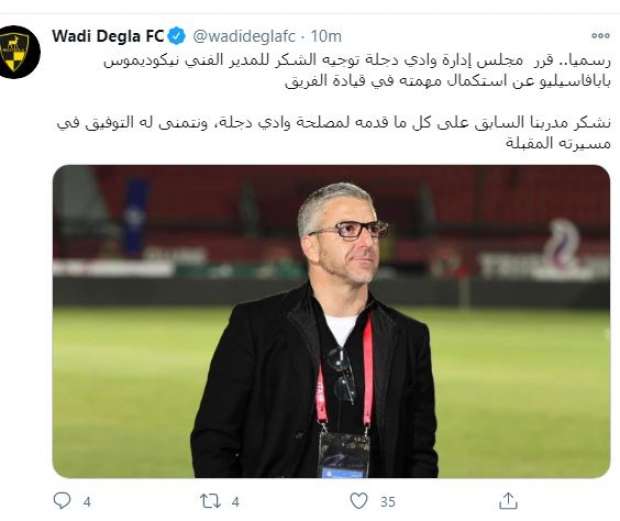The height and width of the screenshot is (521, 620).
Task: Click the second Arabic paragraph starting نشكر
Action: tap(334, 133)
